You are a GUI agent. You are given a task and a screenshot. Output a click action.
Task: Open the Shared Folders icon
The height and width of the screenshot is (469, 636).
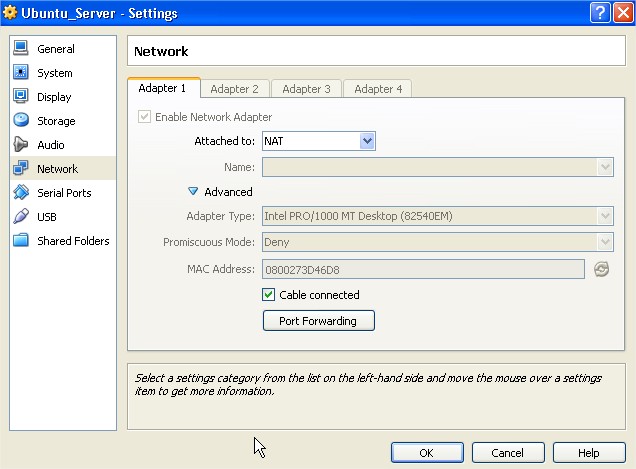(x=20, y=241)
